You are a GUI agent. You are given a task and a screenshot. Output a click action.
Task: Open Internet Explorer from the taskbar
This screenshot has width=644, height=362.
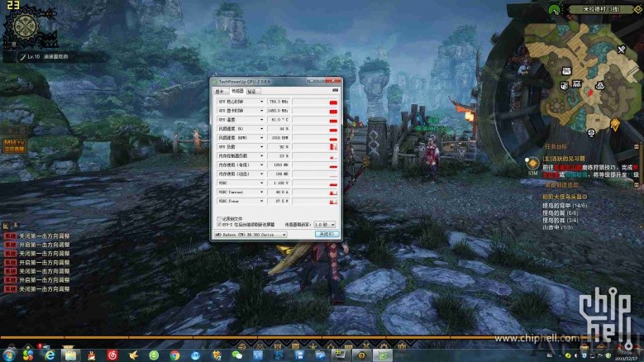tap(50, 355)
